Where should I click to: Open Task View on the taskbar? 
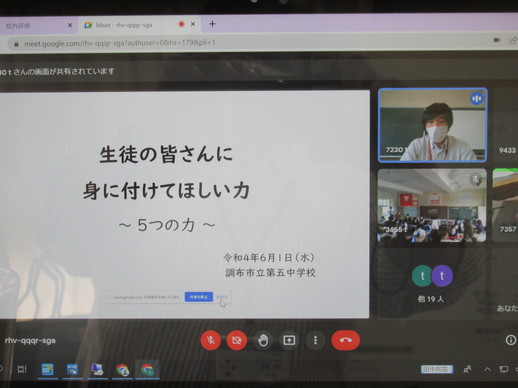[x=22, y=369]
